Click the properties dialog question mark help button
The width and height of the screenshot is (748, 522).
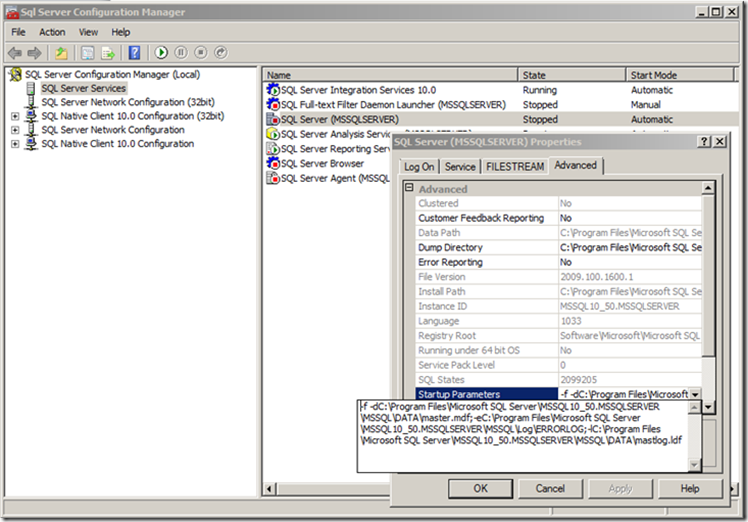704,142
